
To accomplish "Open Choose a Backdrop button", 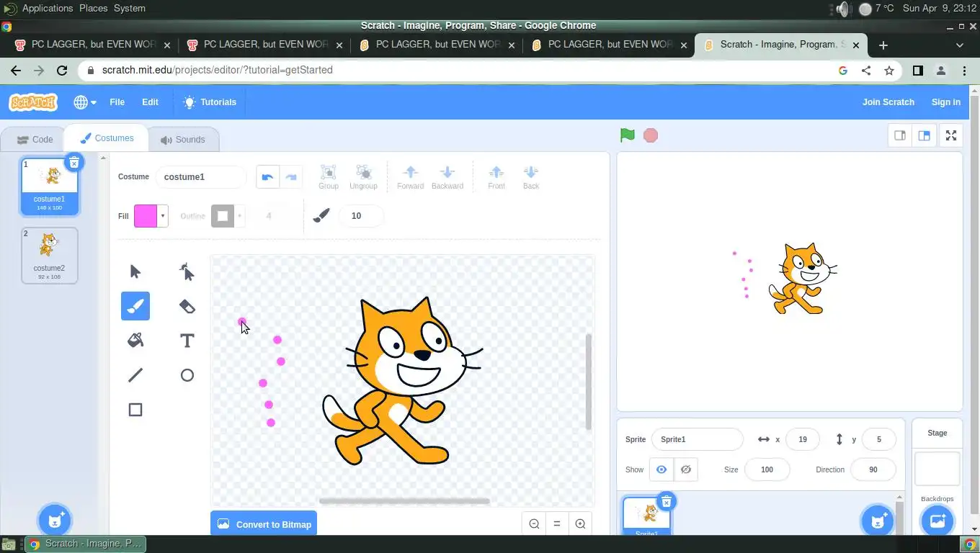I will point(937,520).
